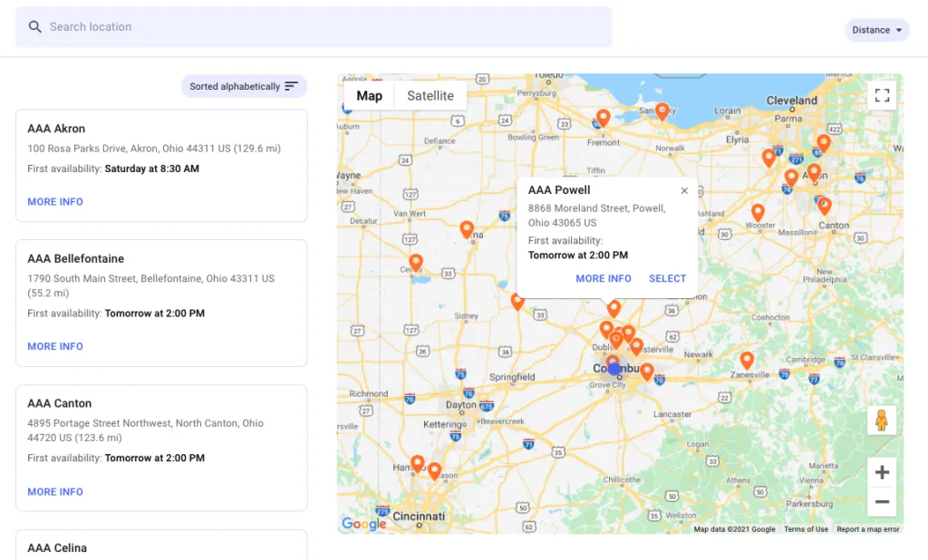Open Terms of Use link

tap(806, 529)
